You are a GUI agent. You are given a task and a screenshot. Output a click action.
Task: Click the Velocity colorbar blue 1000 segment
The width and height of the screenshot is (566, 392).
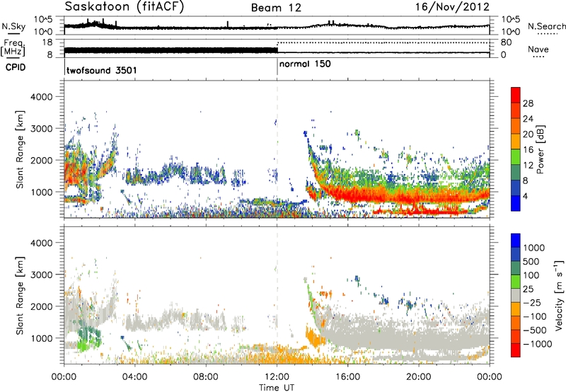(x=516, y=241)
